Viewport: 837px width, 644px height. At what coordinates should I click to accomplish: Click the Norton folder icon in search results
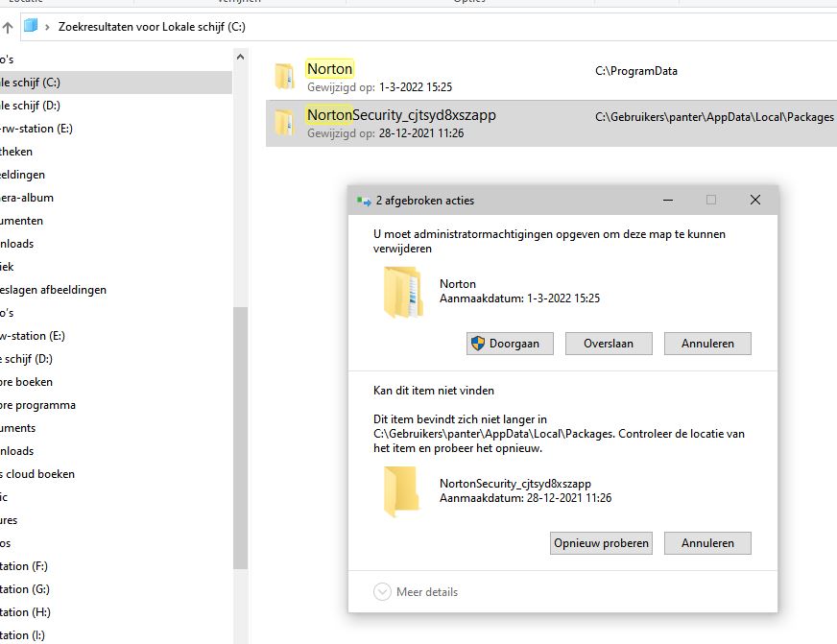[284, 76]
